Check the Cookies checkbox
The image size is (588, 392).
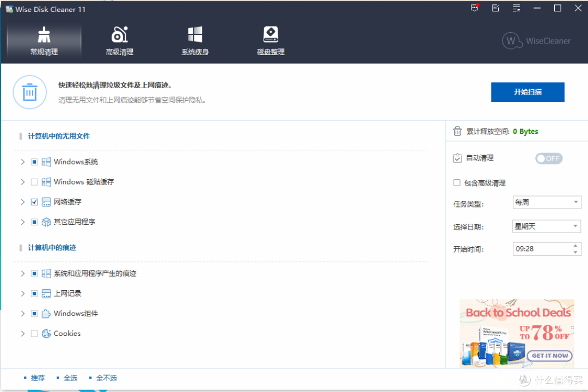34,334
